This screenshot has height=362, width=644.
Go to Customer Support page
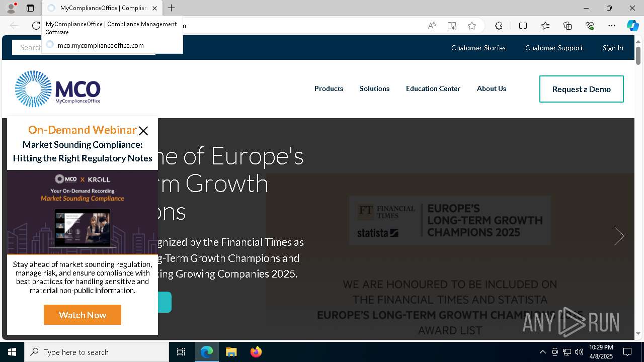[554, 48]
